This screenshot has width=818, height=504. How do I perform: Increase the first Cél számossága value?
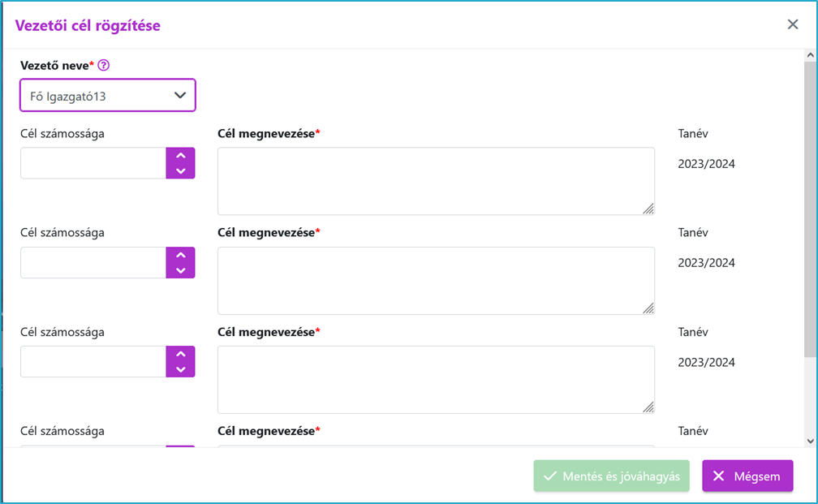[x=180, y=156]
